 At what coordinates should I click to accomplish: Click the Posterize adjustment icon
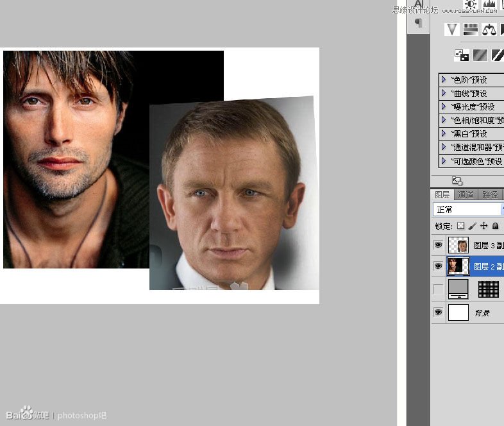point(480,55)
